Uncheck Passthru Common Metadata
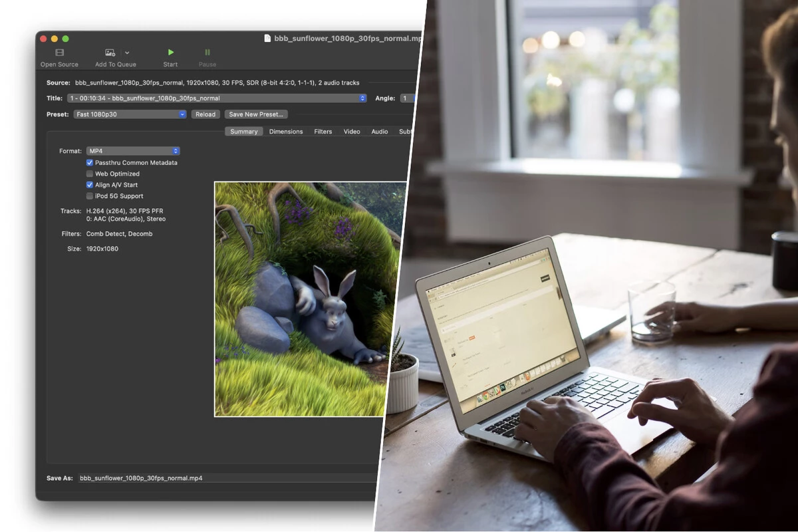The width and height of the screenshot is (798, 532). tap(90, 162)
